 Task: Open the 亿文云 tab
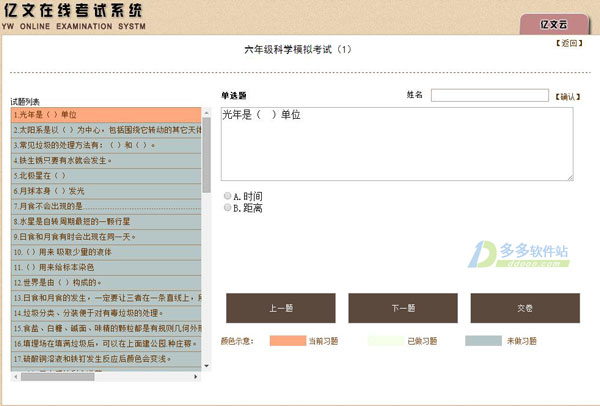(x=554, y=24)
